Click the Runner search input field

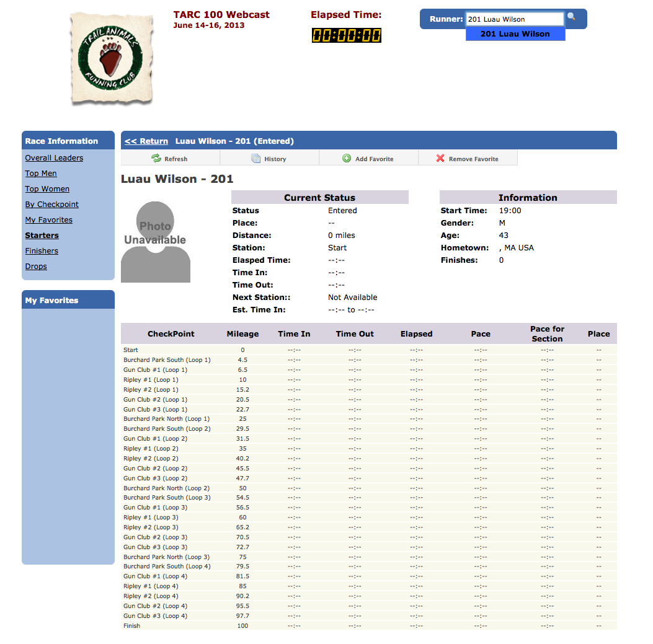[514, 19]
